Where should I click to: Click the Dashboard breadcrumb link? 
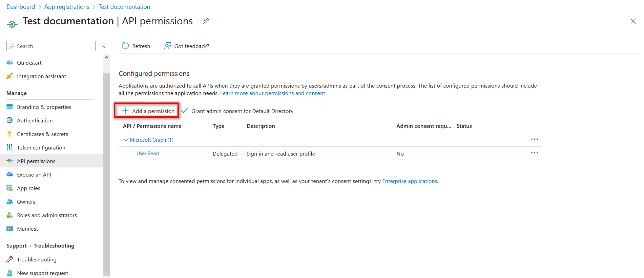[21, 7]
